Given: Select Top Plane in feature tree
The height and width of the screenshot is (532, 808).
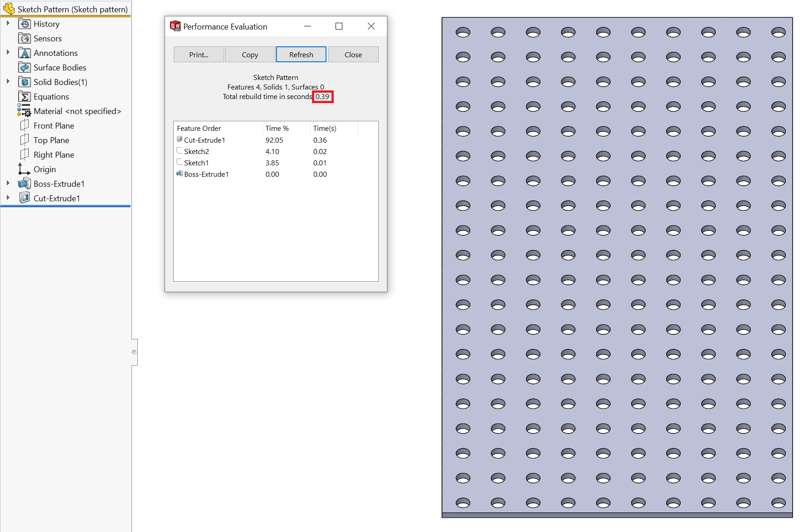Looking at the screenshot, I should point(51,140).
